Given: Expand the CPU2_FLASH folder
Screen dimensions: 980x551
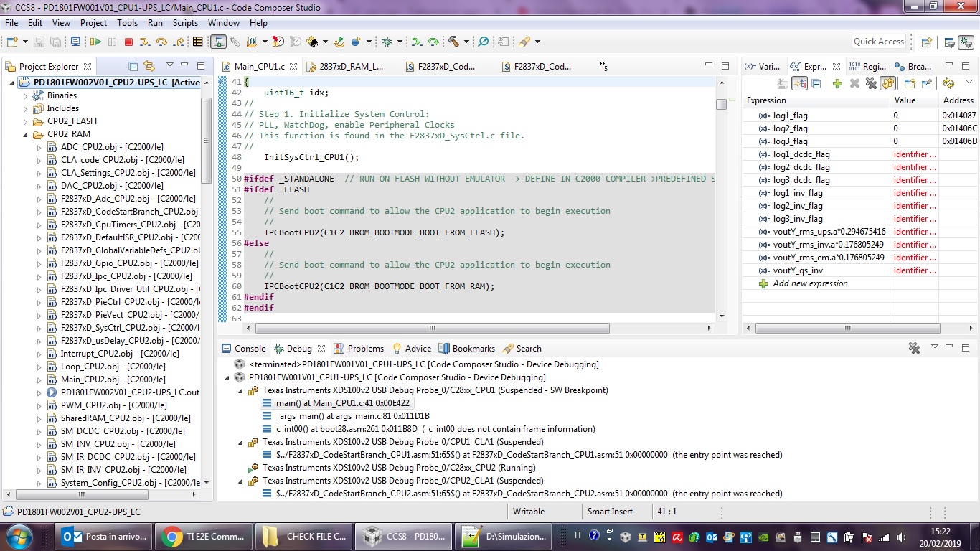Looking at the screenshot, I should 26,121.
